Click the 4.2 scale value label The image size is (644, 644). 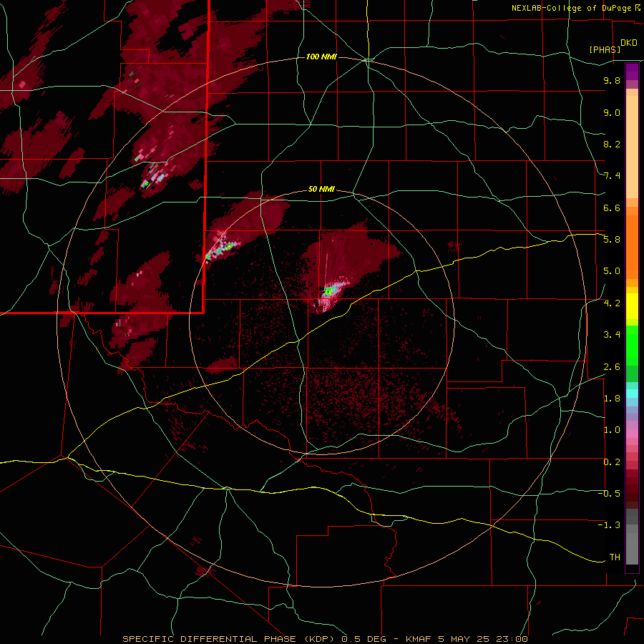612,303
